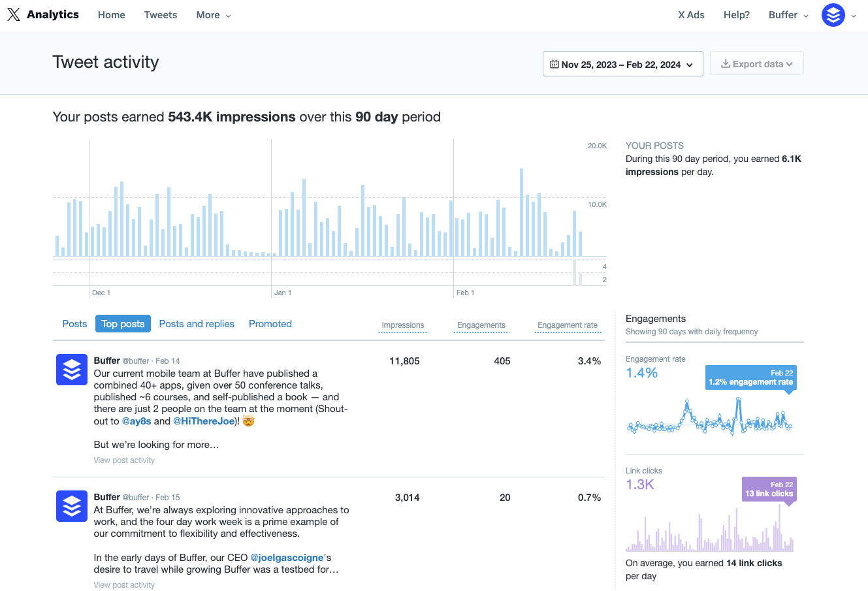Click the 1.4% engagement rate figure
Image resolution: width=868 pixels, height=591 pixels.
click(641, 373)
